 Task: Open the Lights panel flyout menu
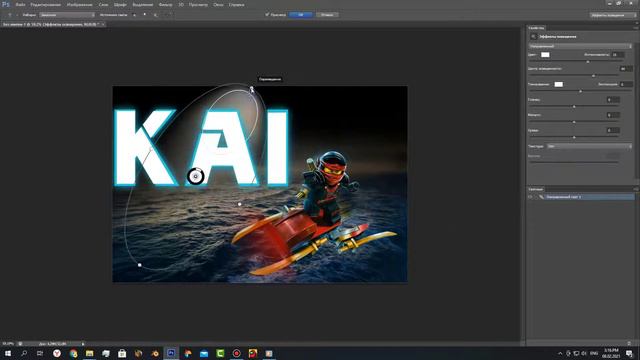tap(636, 189)
